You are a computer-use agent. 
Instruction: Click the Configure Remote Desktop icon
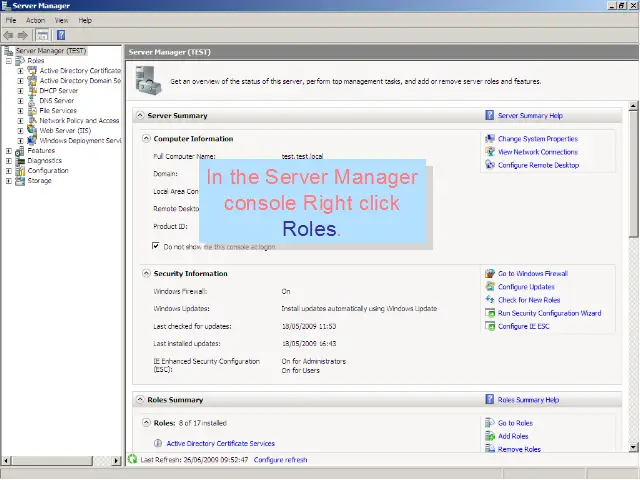[x=490, y=165]
